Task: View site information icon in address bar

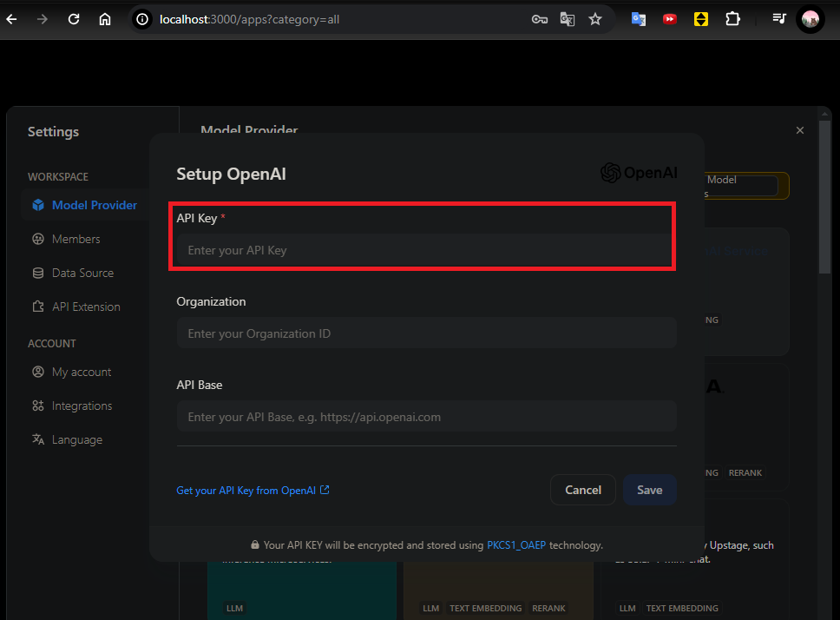Action: 142,19
